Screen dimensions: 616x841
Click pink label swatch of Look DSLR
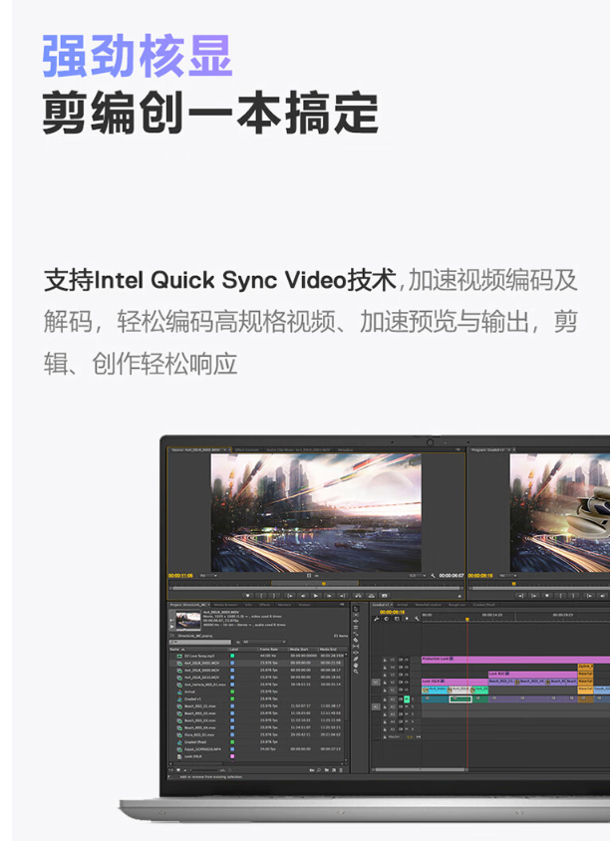point(232,756)
